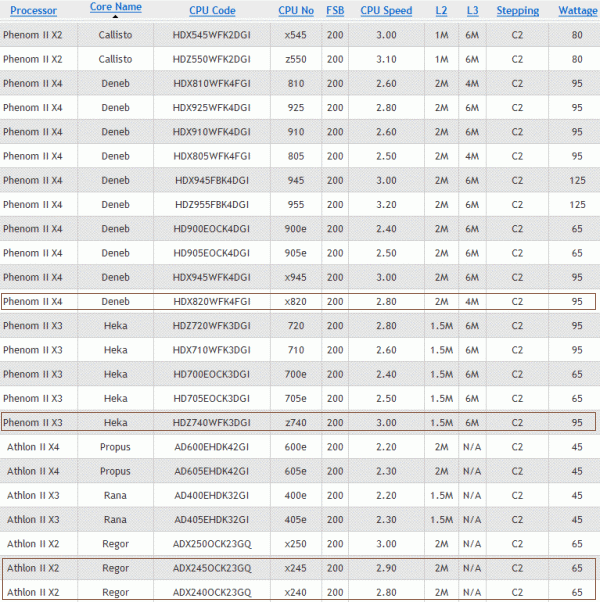
Task: Select CPU code HDX545WFK2DGI
Action: click(212, 35)
